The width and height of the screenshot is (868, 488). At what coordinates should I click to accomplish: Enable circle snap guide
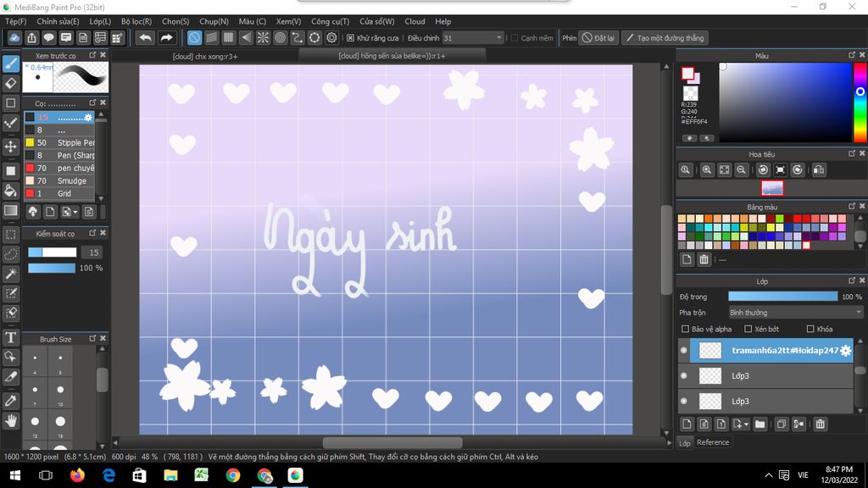pyautogui.click(x=280, y=37)
